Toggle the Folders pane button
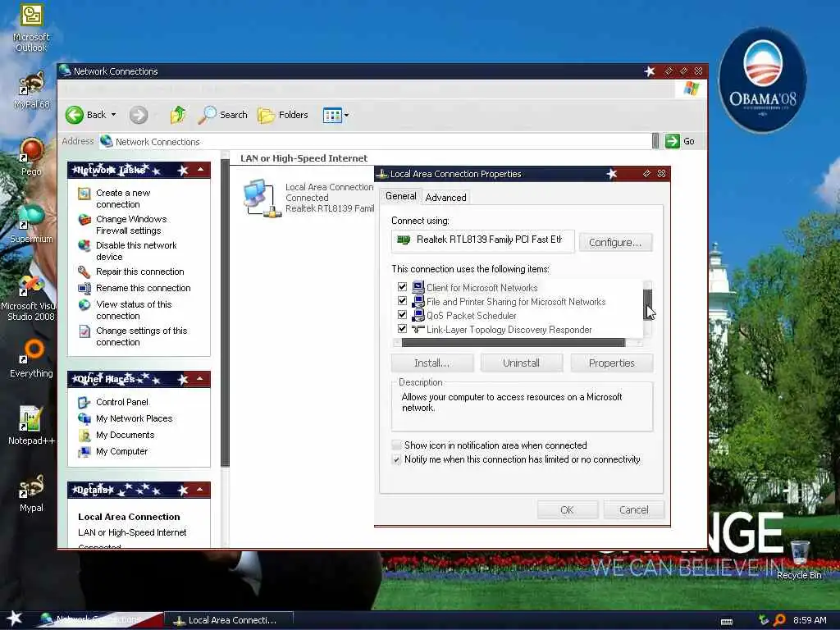This screenshot has height=630, width=840. pos(283,115)
